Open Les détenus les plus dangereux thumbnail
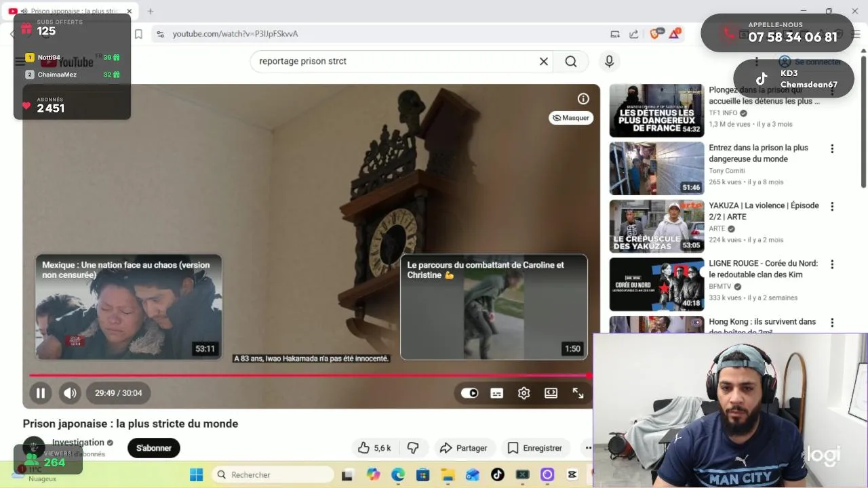 tap(656, 110)
